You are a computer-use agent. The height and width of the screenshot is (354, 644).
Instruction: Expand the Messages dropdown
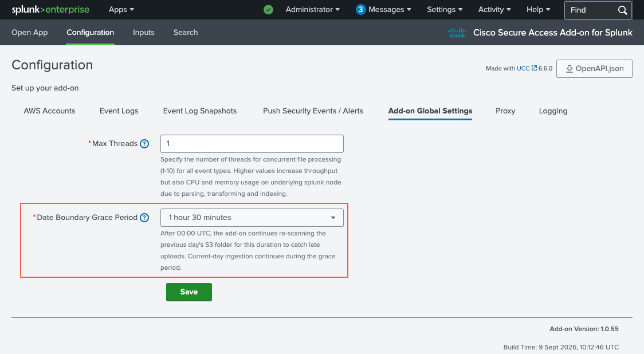390,9
